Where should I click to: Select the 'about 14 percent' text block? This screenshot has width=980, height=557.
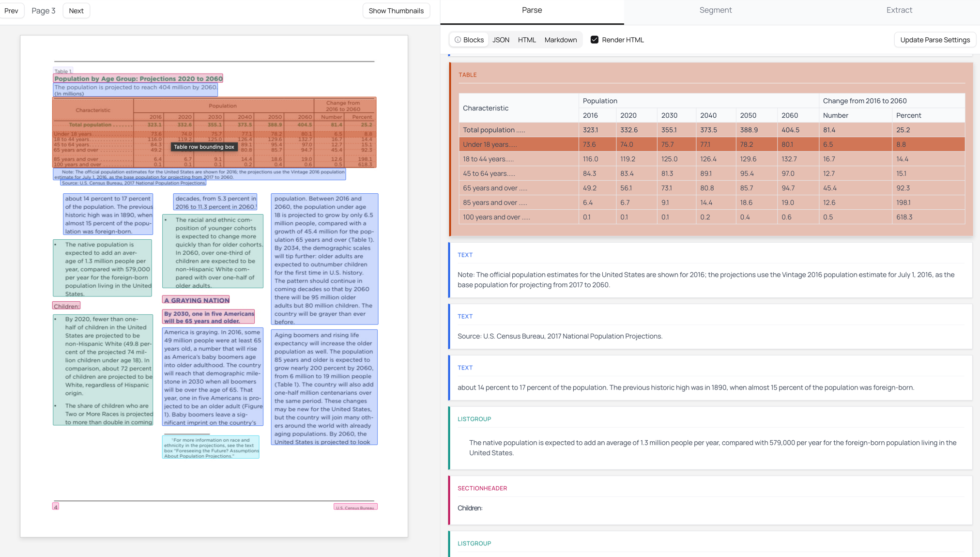tap(710, 378)
